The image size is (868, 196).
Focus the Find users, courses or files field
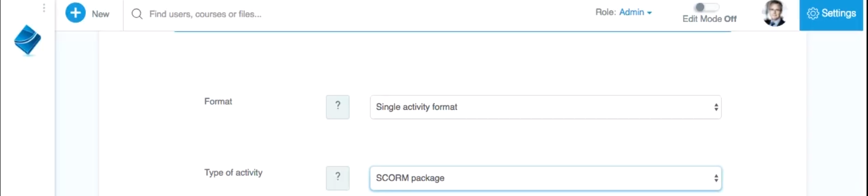coord(206,14)
